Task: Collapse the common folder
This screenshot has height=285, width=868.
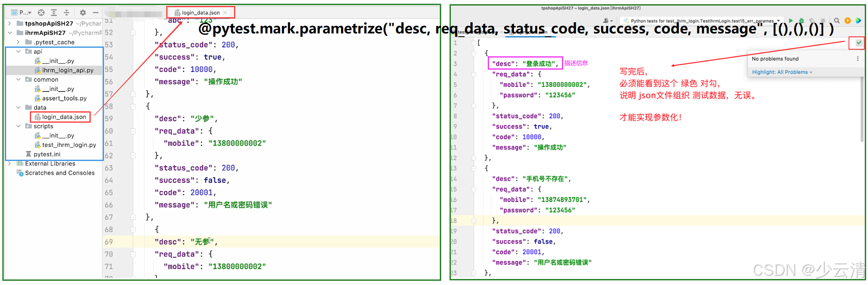Action: [18, 79]
